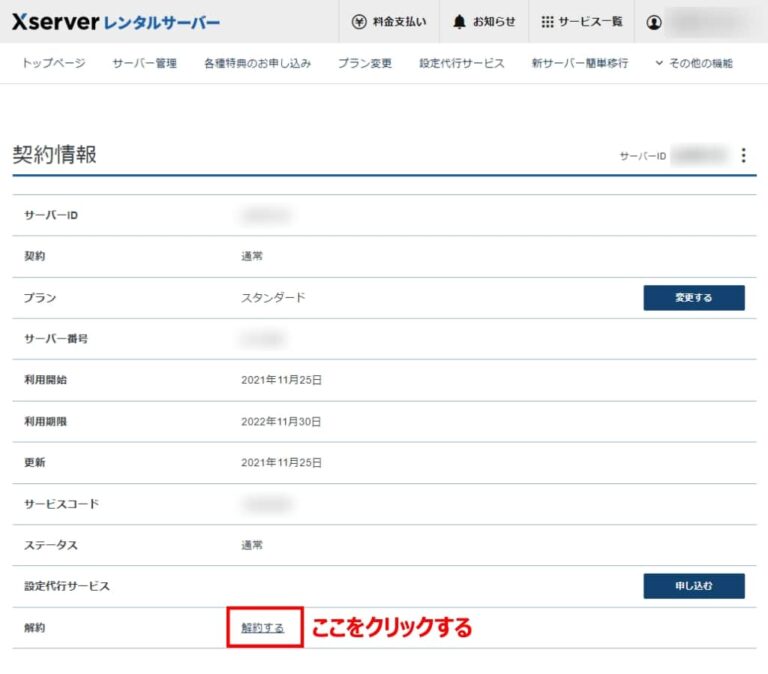The height and width of the screenshot is (674, 768).
Task: Open the サービス一覧 grid icon
Action: pyautogui.click(x=547, y=22)
